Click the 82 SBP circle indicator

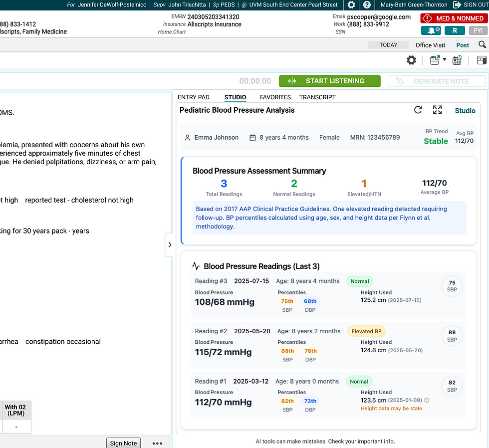(x=452, y=386)
